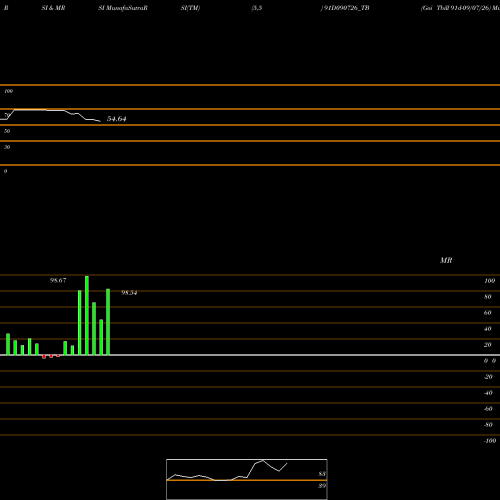Click the 60 label on MR axis
The height and width of the screenshot is (500, 500).
click(x=488, y=313)
